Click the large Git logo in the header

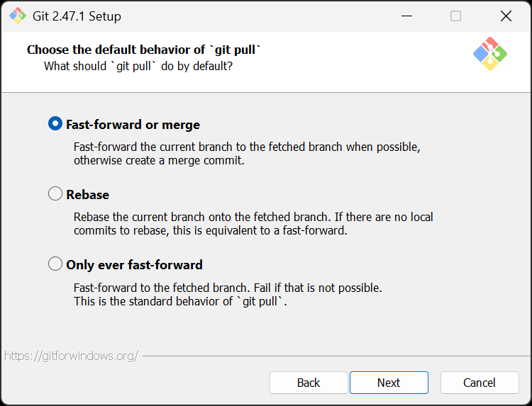(x=490, y=54)
